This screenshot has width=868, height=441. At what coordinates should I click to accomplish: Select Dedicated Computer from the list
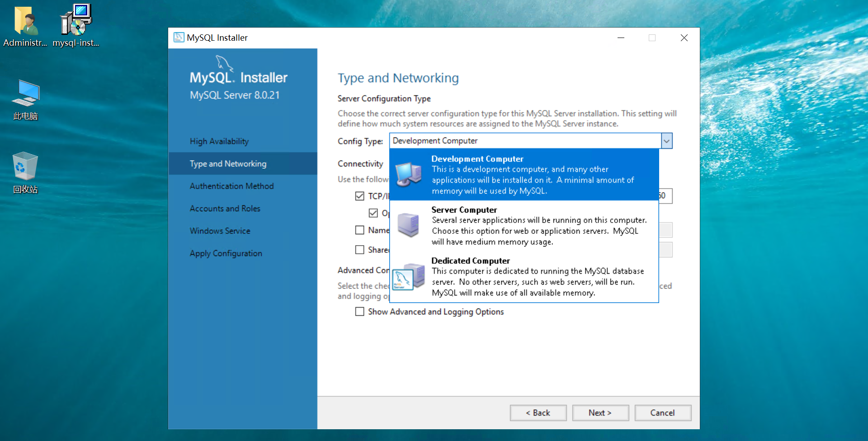click(524, 276)
